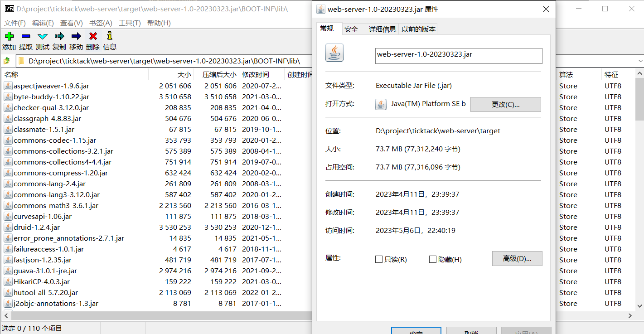Click the Add (添加) toolbar icon
Image resolution: width=644 pixels, height=334 pixels.
(9, 36)
